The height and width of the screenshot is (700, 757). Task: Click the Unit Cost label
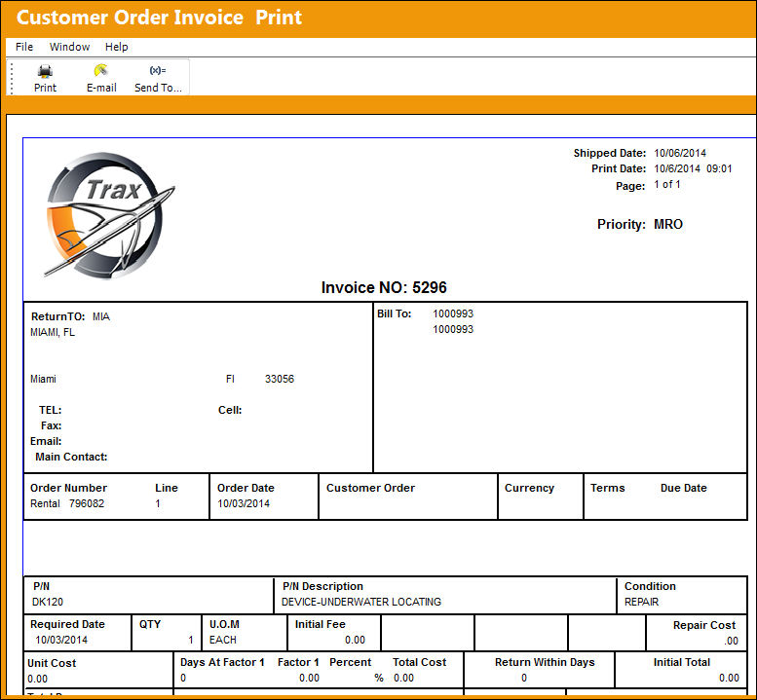[x=52, y=663]
